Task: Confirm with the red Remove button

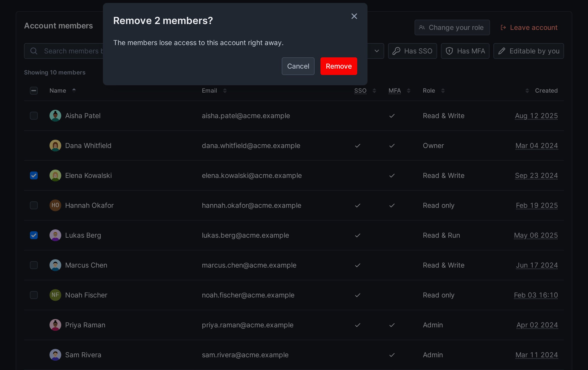Action: (339, 66)
